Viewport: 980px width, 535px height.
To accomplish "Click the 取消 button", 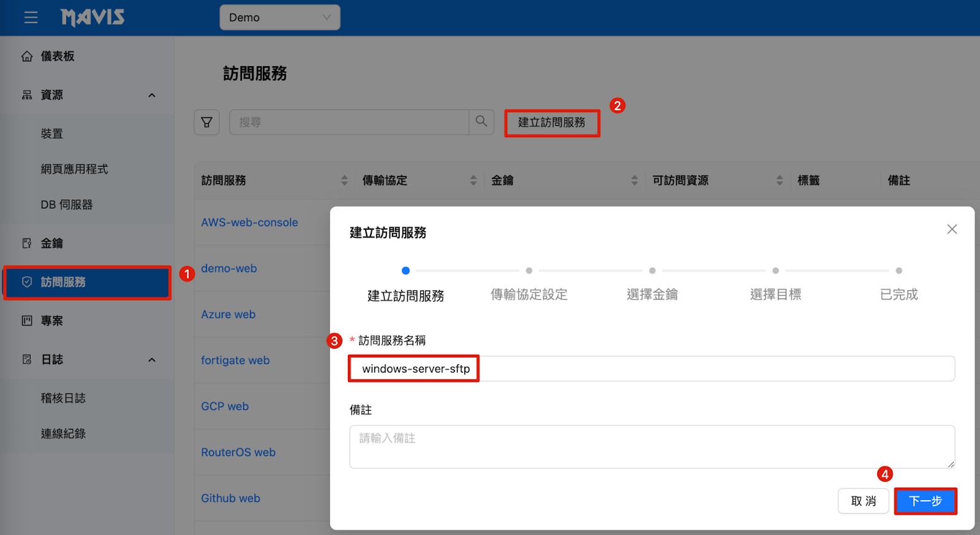I will [863, 501].
